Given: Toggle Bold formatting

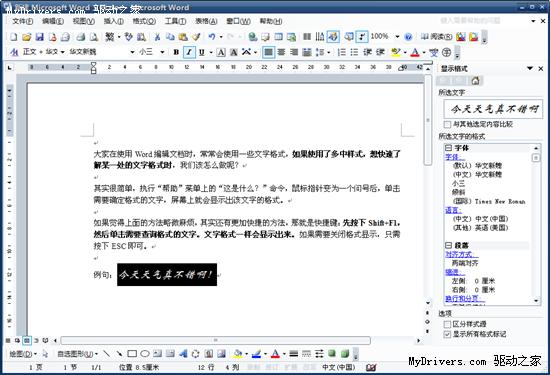Looking at the screenshot, I should point(176,52).
